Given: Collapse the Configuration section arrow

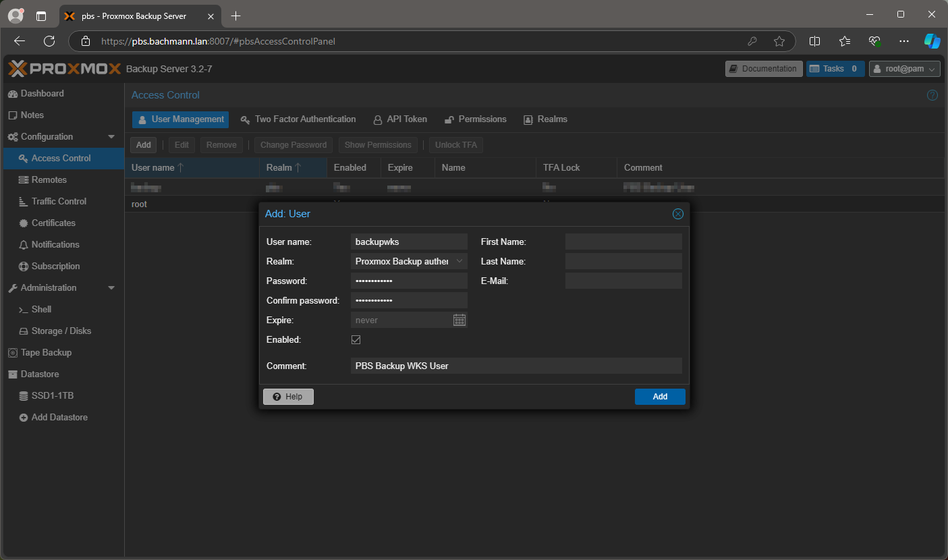Looking at the screenshot, I should coord(111,136).
